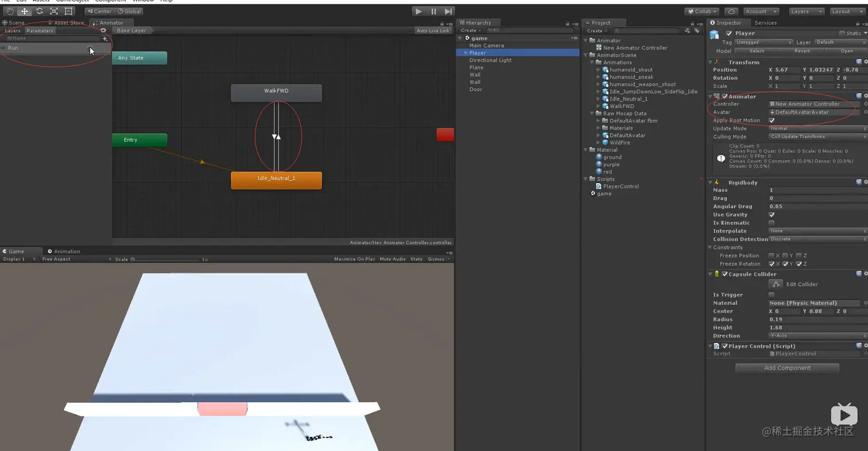Enable the Is Kinematic checkbox

coord(772,223)
